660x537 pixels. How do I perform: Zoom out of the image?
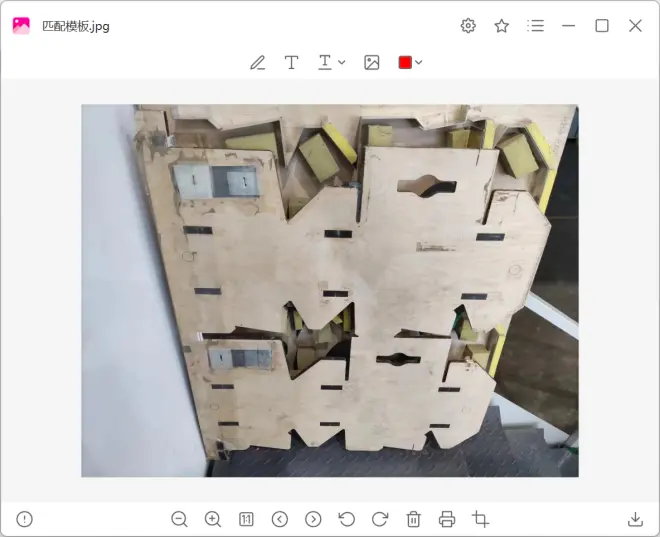tap(179, 519)
